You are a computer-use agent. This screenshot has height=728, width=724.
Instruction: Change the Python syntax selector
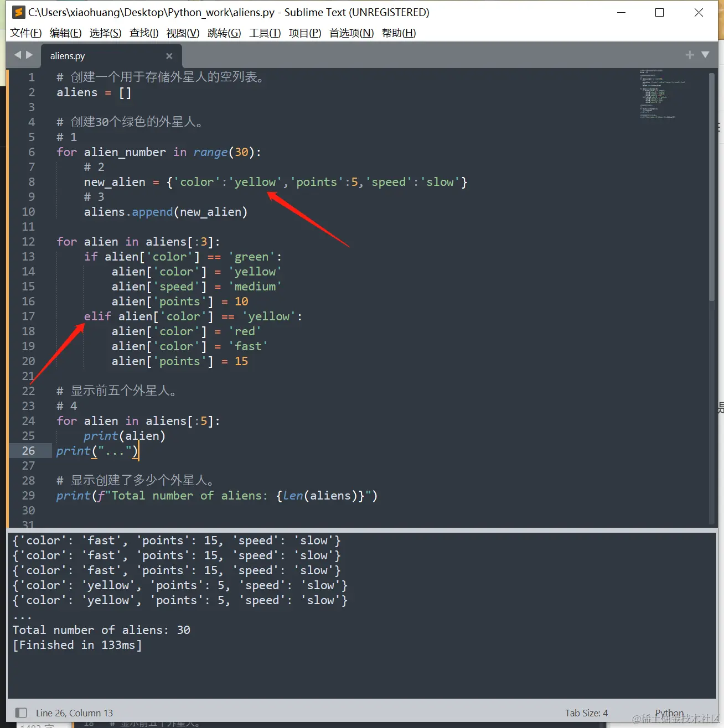coord(669,713)
